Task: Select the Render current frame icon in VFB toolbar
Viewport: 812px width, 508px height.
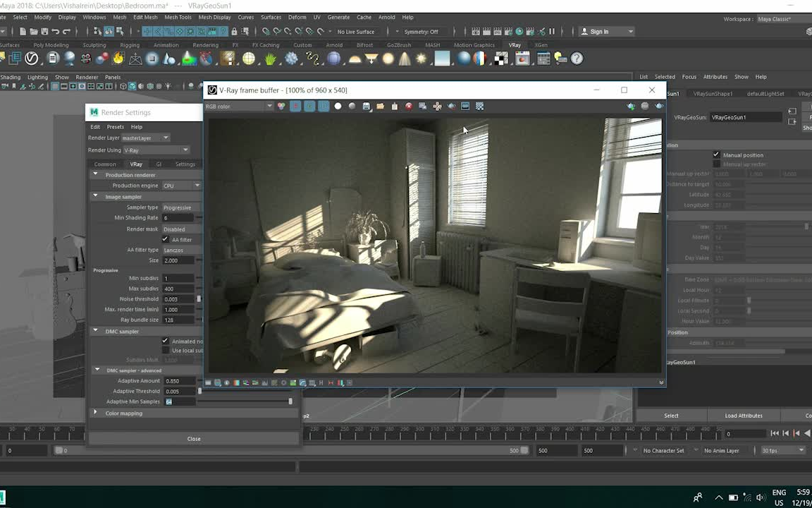Action: 658,106
